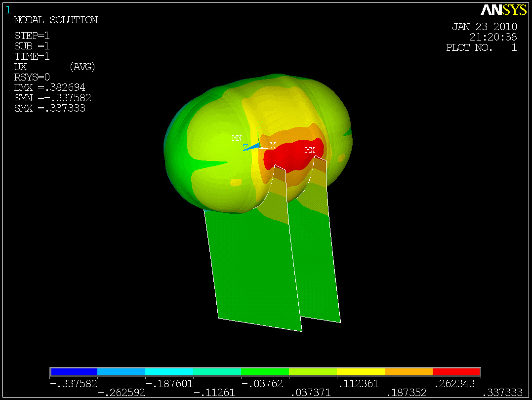The image size is (532, 400).
Task: Click legend value -.187601
Action: pos(169,384)
